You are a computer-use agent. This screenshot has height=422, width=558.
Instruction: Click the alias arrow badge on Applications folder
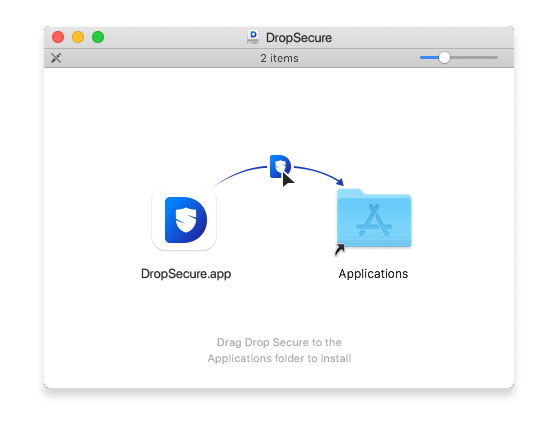coord(340,249)
